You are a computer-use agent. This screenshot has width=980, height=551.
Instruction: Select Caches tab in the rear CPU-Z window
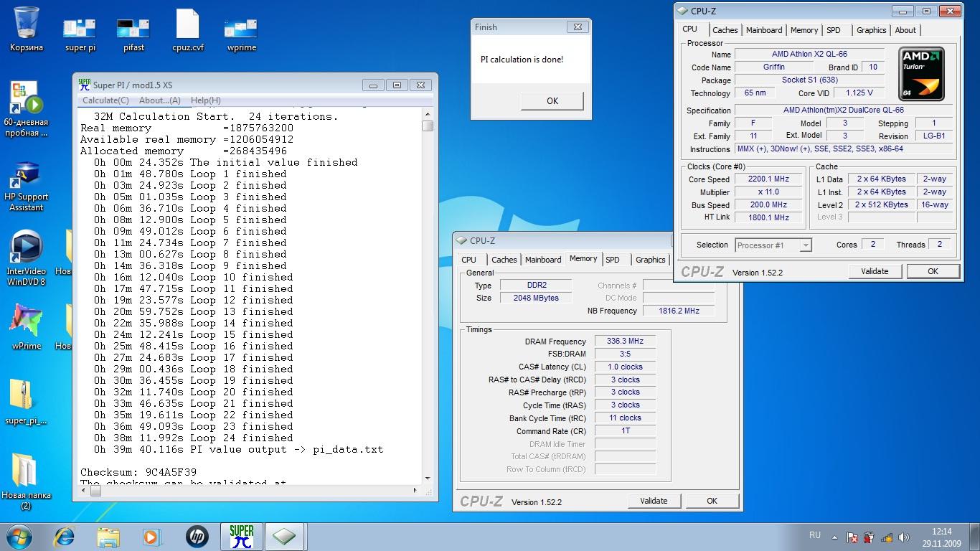[504, 260]
